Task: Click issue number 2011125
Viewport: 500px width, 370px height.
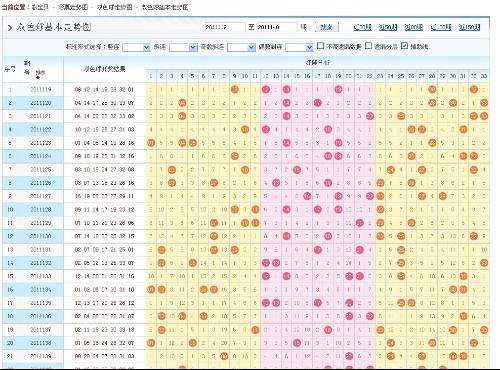Action: click(41, 170)
